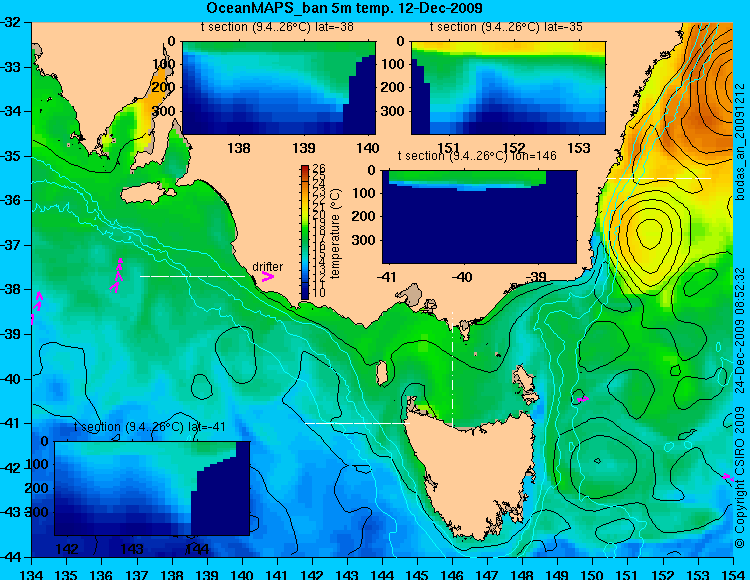Open the lat=-35 temperature section inset plot
Image resolution: width=750 pixels, height=580 pixels.
(x=508, y=88)
